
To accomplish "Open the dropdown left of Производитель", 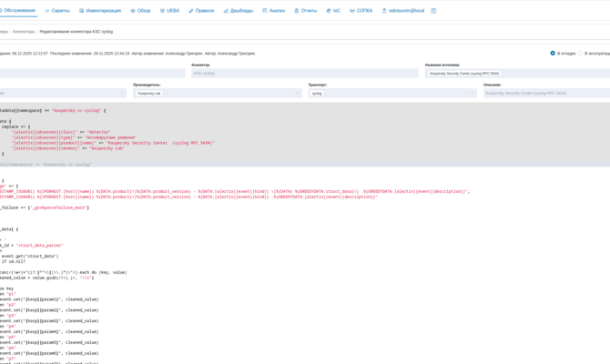I will (62, 94).
